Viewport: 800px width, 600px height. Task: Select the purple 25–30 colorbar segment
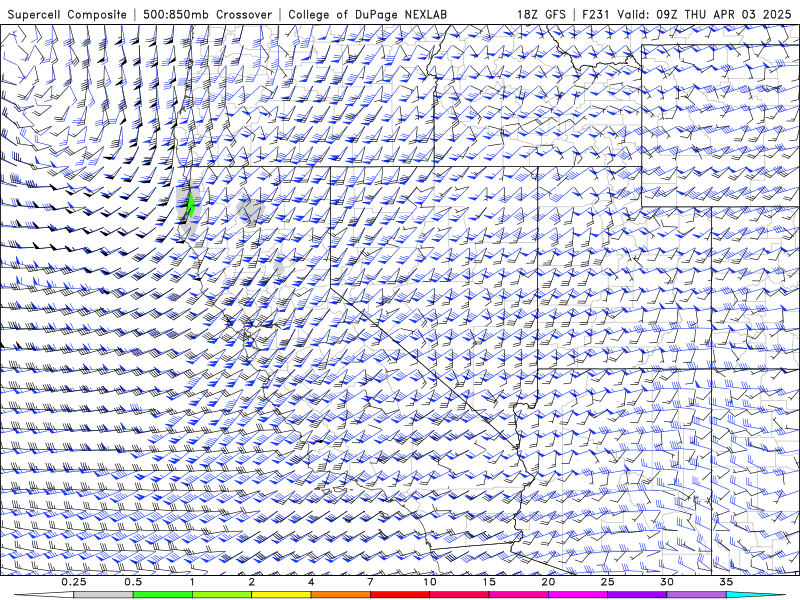637,595
